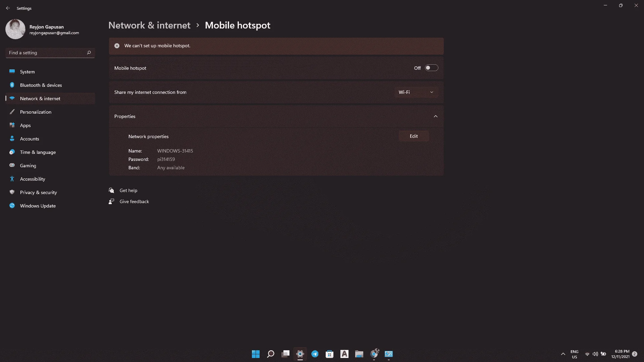Open Time & language settings
The width and height of the screenshot is (644, 362).
point(50,152)
